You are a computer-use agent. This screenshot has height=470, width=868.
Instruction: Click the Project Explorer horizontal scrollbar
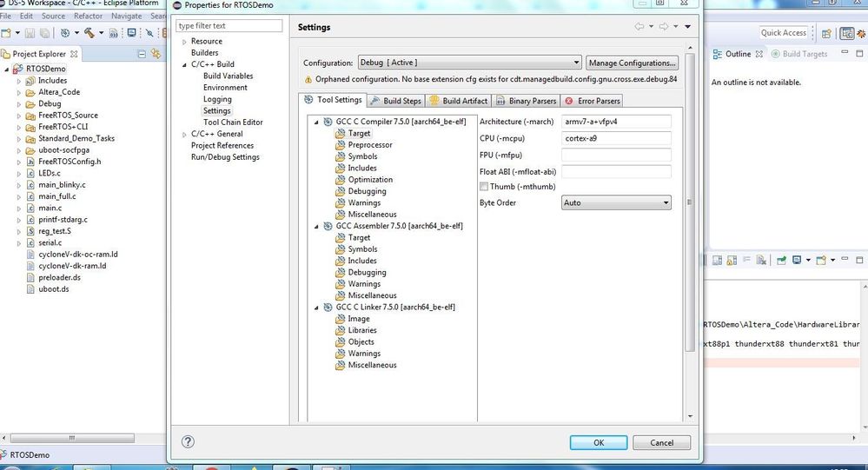(x=72, y=438)
